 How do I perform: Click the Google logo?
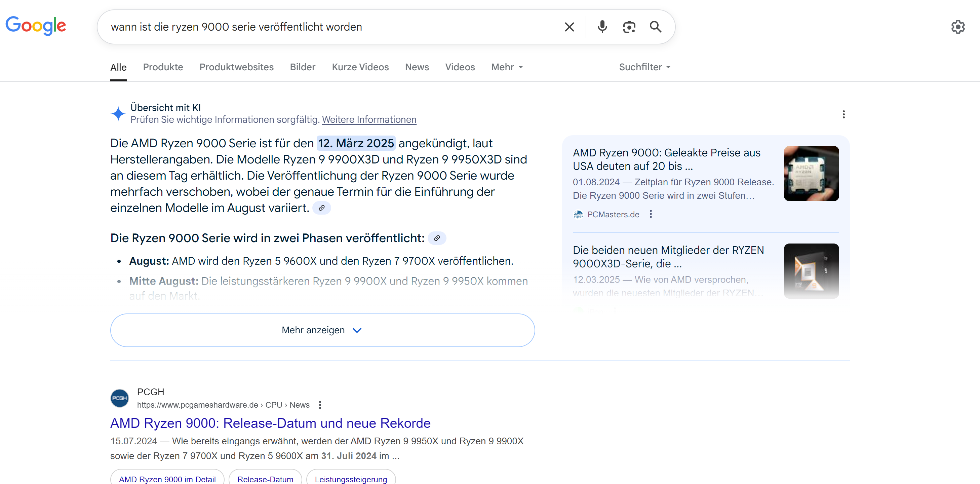pyautogui.click(x=36, y=26)
